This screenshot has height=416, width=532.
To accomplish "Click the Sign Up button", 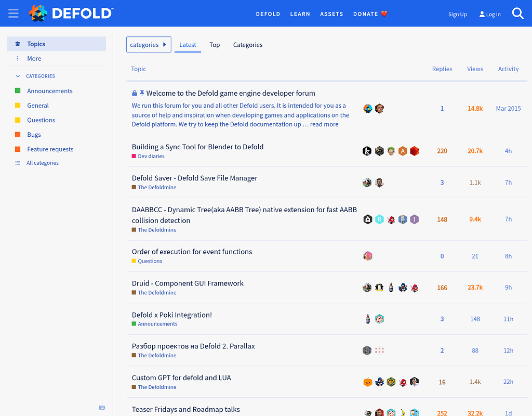I will [x=457, y=14].
